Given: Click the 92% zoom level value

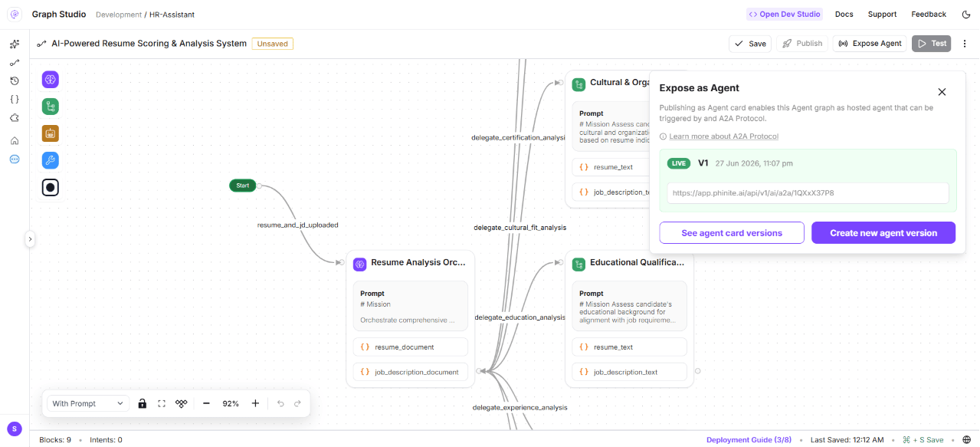Looking at the screenshot, I should (x=231, y=403).
